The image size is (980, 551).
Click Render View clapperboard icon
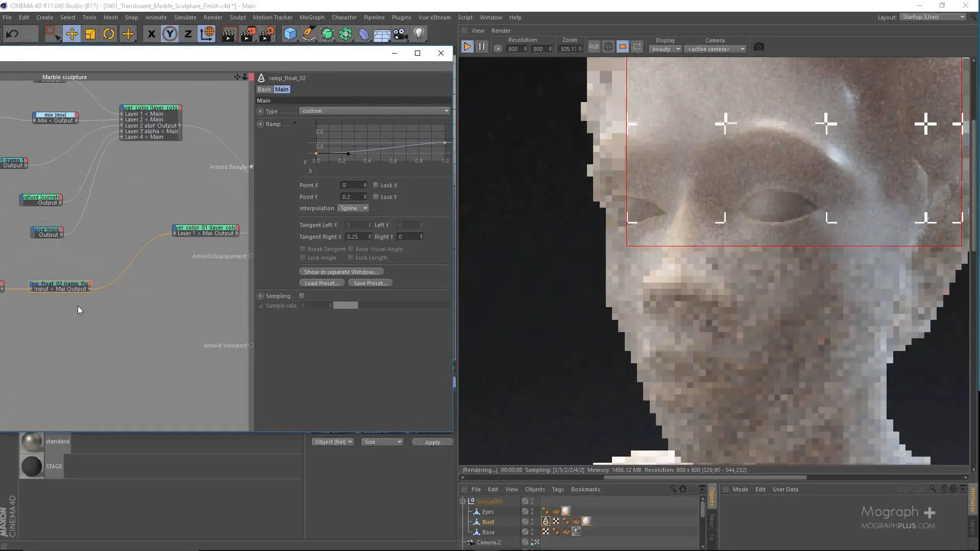229,34
